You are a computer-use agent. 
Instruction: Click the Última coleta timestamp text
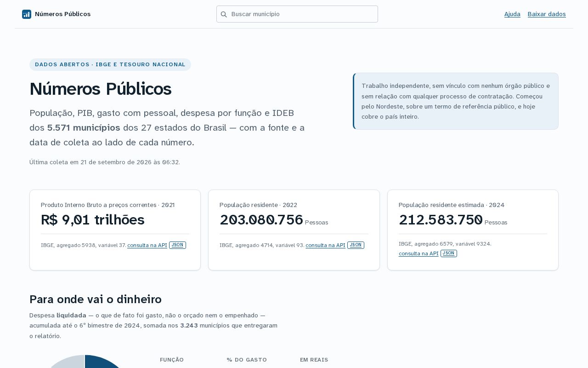coord(105,162)
